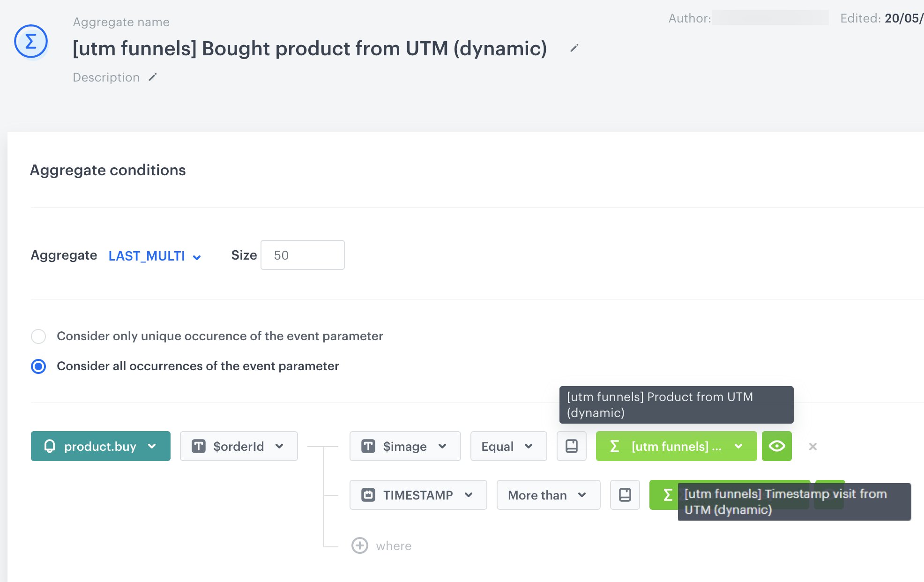Select Consider only unique occurence radio option

38,336
